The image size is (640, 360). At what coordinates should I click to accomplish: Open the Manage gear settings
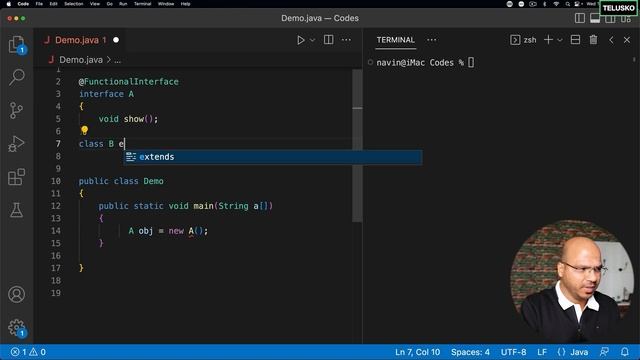[x=16, y=327]
